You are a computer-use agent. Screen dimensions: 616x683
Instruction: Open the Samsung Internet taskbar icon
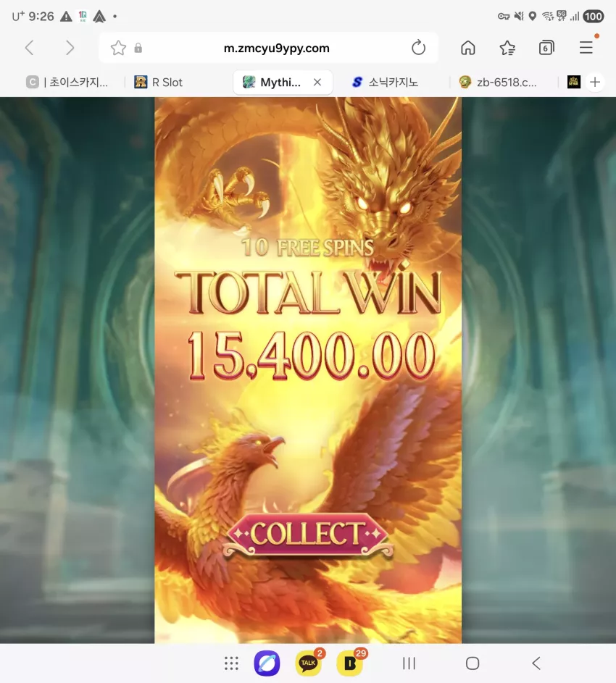(x=267, y=663)
